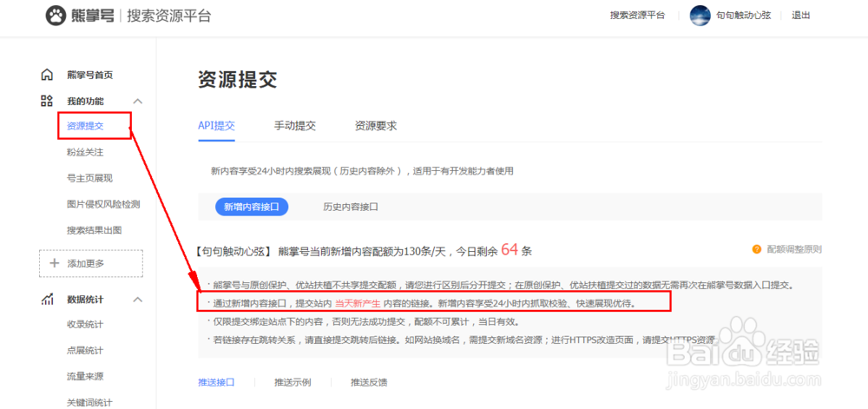The height and width of the screenshot is (409, 868).
Task: Switch to the 手动提交 tab
Action: pos(295,126)
